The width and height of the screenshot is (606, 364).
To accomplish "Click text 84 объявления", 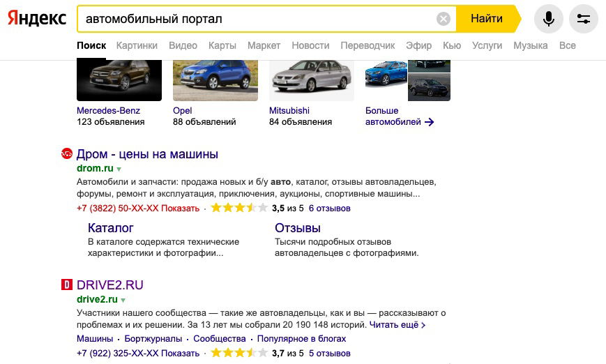I will pyautogui.click(x=301, y=122).
